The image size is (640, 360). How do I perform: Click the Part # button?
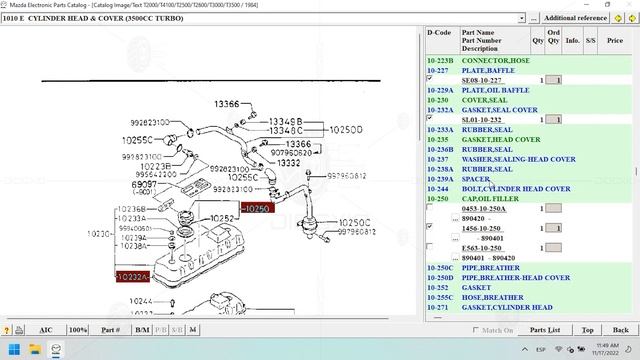click(x=111, y=330)
